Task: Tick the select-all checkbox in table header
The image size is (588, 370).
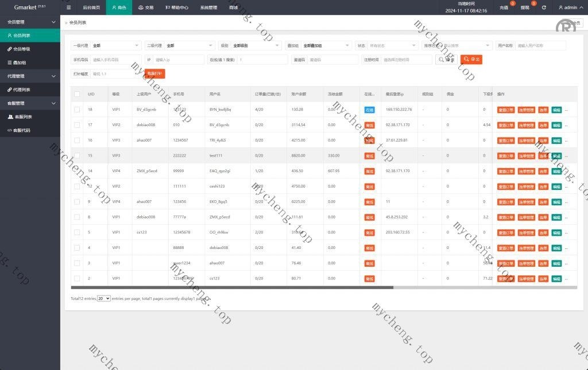Action: [x=77, y=94]
